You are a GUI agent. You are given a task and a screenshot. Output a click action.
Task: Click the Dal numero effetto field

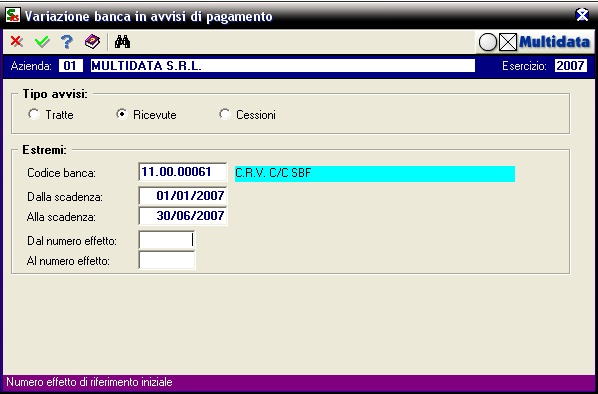[x=167, y=240]
